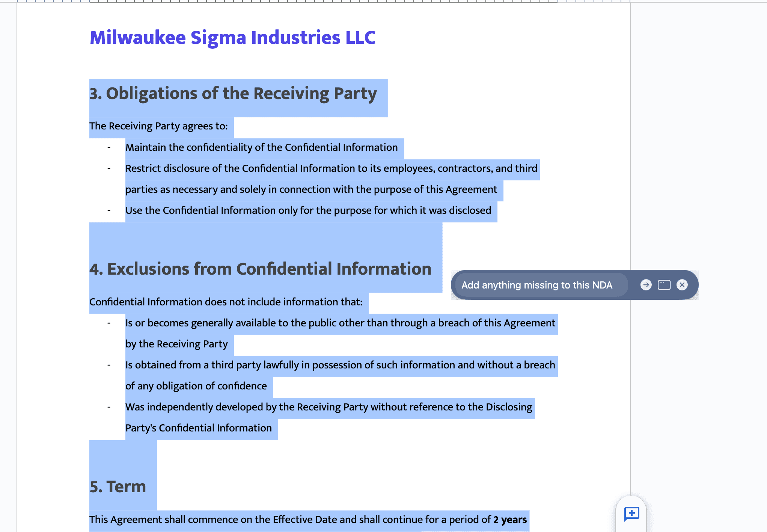This screenshot has width=767, height=532.
Task: Click the 'Restrict disclosure of the Confidential' bullet line
Action: coord(331,168)
